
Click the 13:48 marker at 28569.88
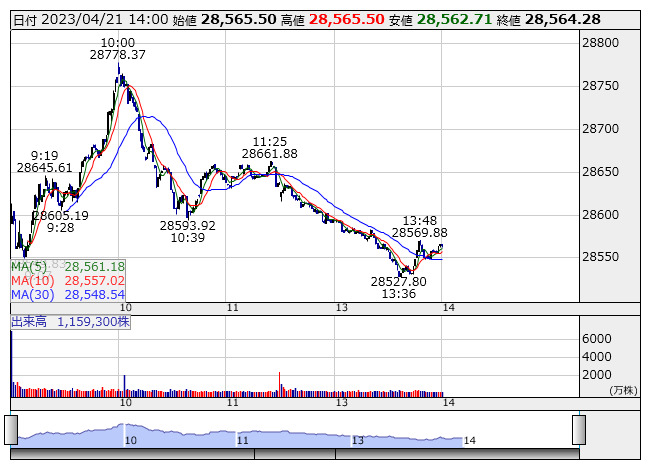coord(419,232)
